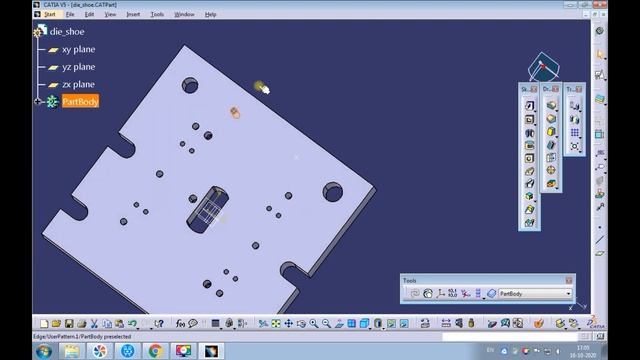Click the Copy icon
640x360 pixels.
pos(107,324)
